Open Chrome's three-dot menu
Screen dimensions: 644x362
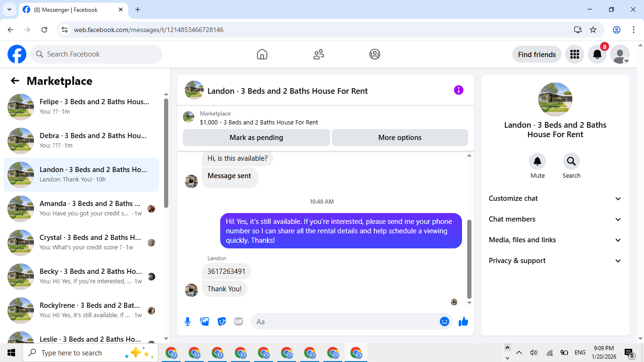(633, 30)
